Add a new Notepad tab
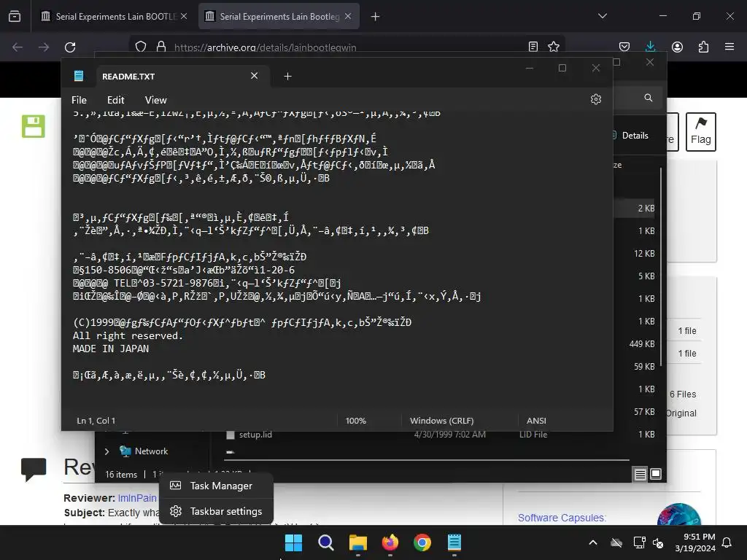The height and width of the screenshot is (560, 747). 287,76
